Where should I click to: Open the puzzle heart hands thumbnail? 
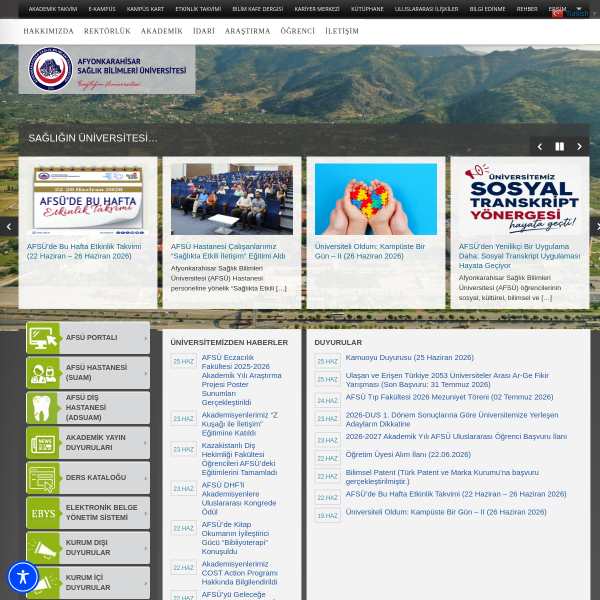coord(376,199)
